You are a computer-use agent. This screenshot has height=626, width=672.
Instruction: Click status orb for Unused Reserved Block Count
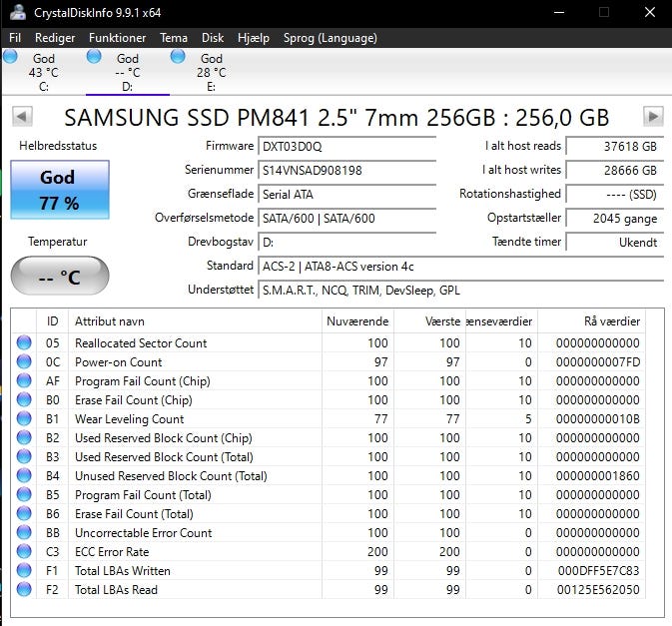point(24,475)
